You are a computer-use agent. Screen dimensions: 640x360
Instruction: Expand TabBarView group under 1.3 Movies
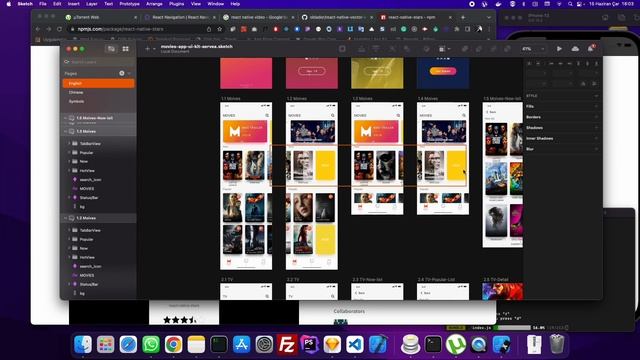tap(69, 144)
